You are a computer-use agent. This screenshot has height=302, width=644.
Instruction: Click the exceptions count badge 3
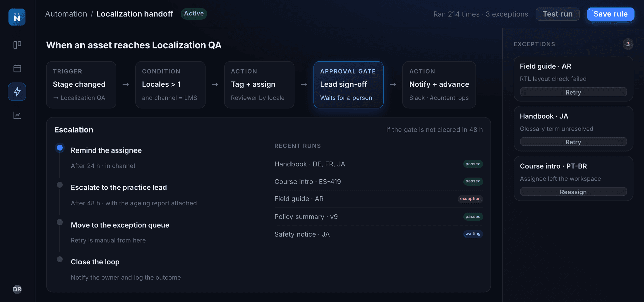coord(628,44)
